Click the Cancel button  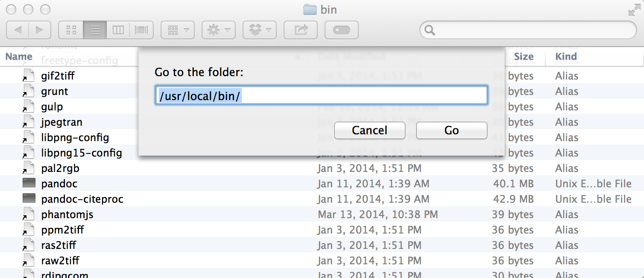370,130
